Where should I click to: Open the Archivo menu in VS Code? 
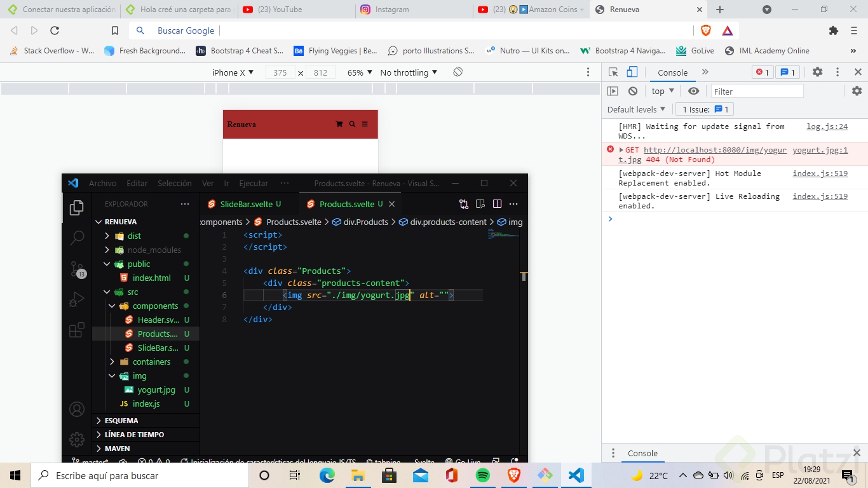point(103,183)
